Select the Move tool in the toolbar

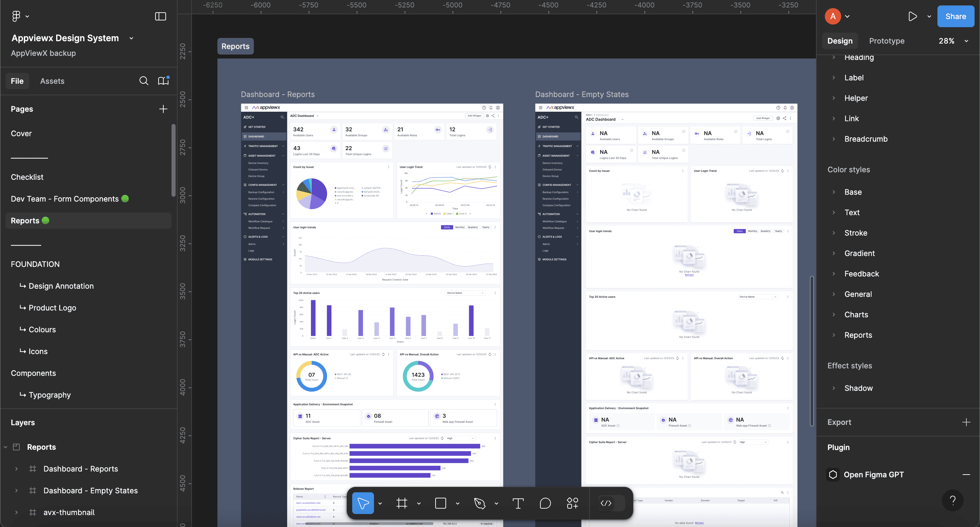pos(362,503)
